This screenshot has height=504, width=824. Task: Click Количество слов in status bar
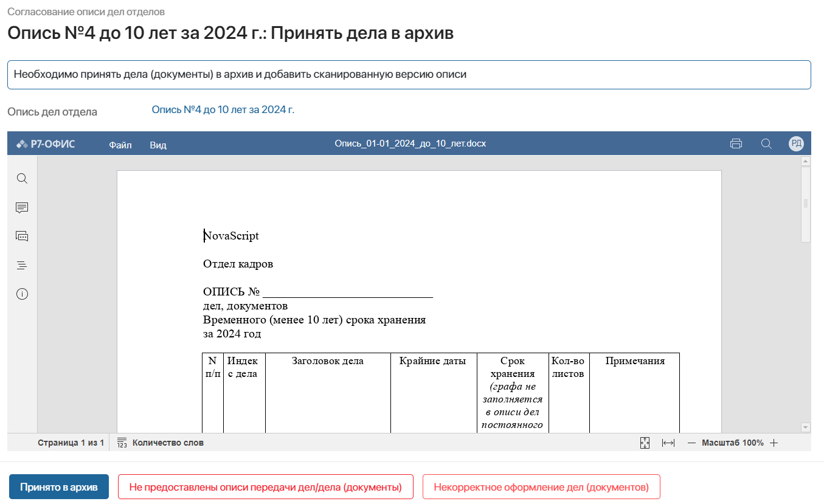click(167, 443)
